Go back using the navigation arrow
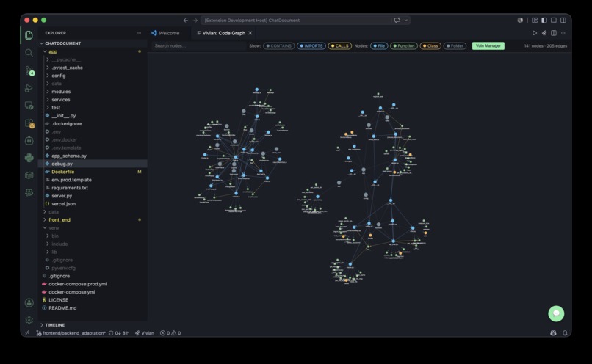 tap(185, 21)
